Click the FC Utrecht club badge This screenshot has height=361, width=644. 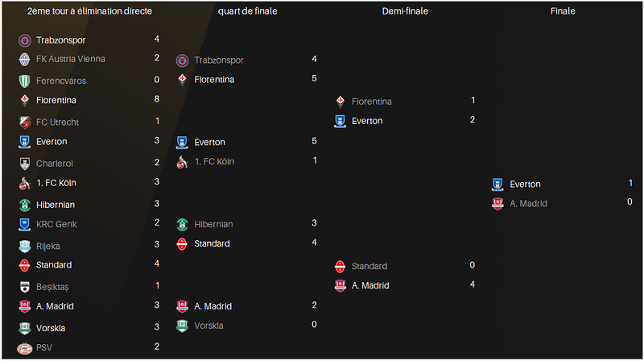(24, 122)
